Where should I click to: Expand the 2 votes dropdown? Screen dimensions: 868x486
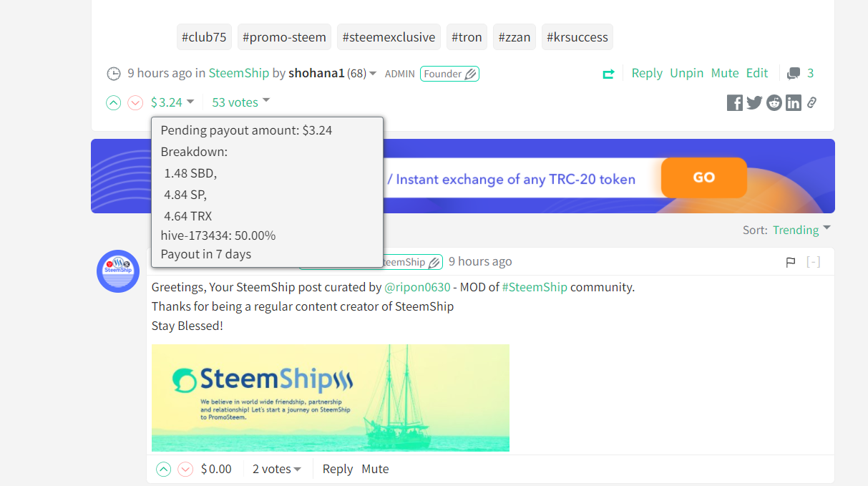point(277,469)
